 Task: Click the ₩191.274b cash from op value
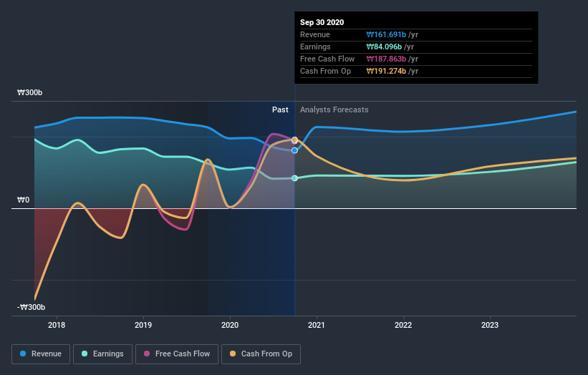[x=386, y=71]
